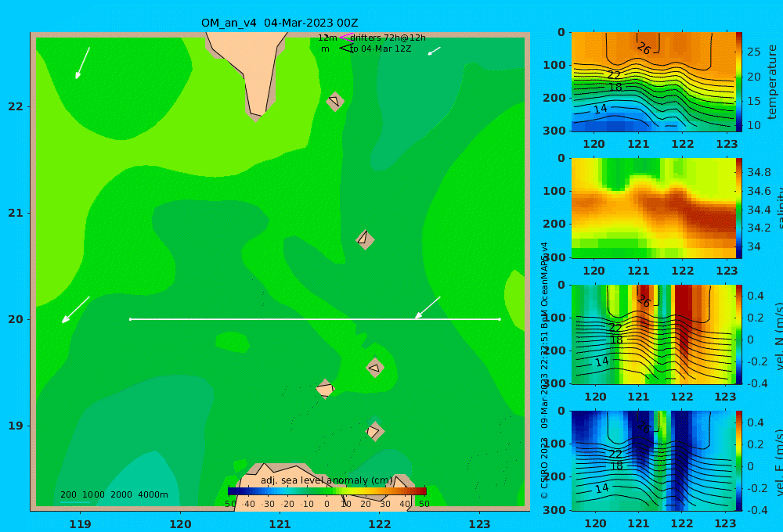This screenshot has width=783, height=532.
Task: Select the 'drifters 72h@12h' legend text
Action: [388, 38]
